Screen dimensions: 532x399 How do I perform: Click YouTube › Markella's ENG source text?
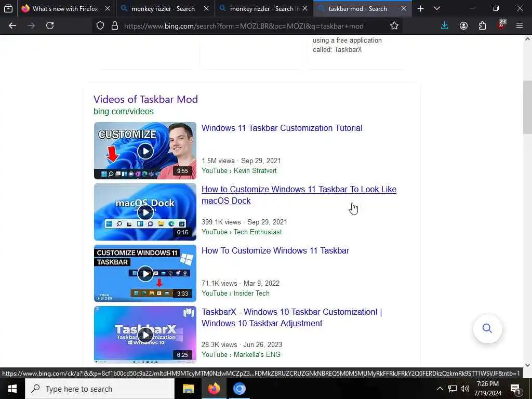241,354
